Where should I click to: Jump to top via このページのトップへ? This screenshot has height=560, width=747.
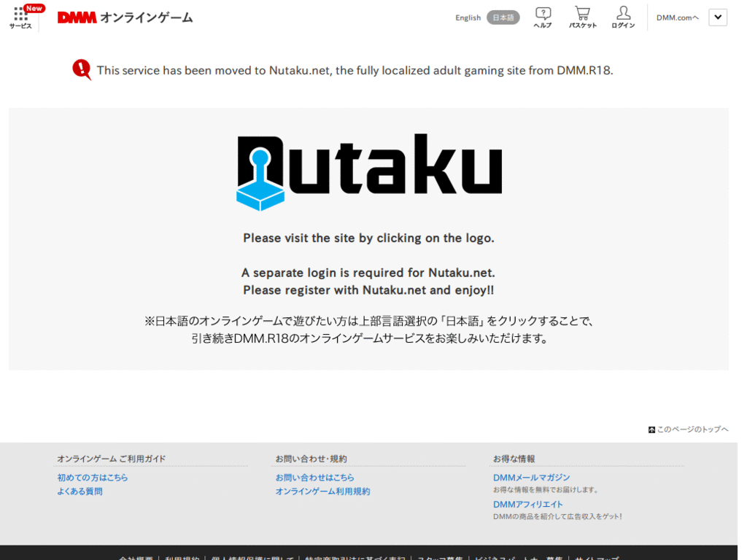click(x=692, y=429)
